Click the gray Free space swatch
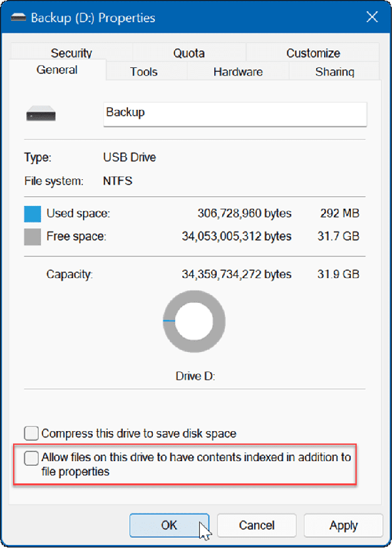392x556 pixels. coord(32,236)
